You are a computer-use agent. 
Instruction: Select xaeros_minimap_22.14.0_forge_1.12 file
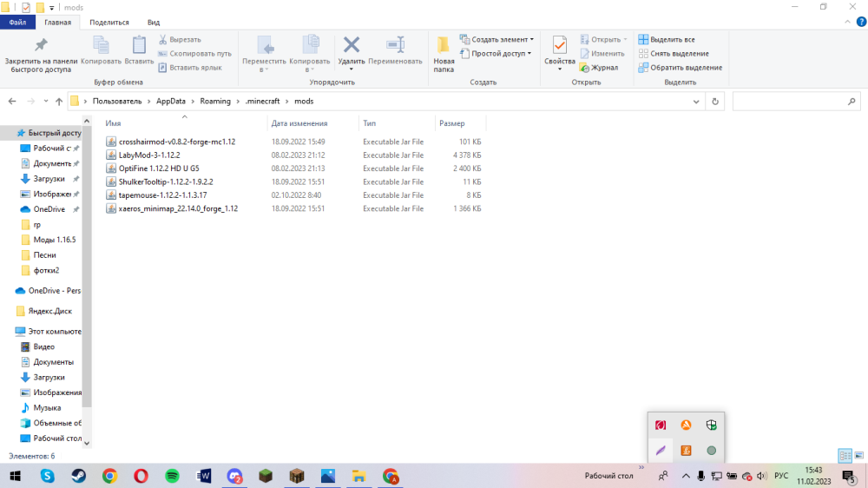(178, 208)
